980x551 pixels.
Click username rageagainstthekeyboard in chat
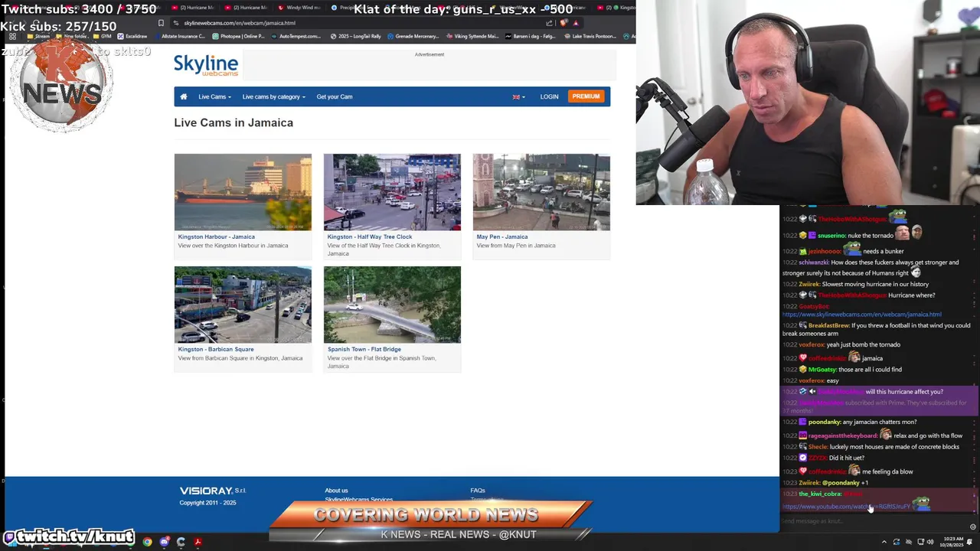click(x=842, y=436)
